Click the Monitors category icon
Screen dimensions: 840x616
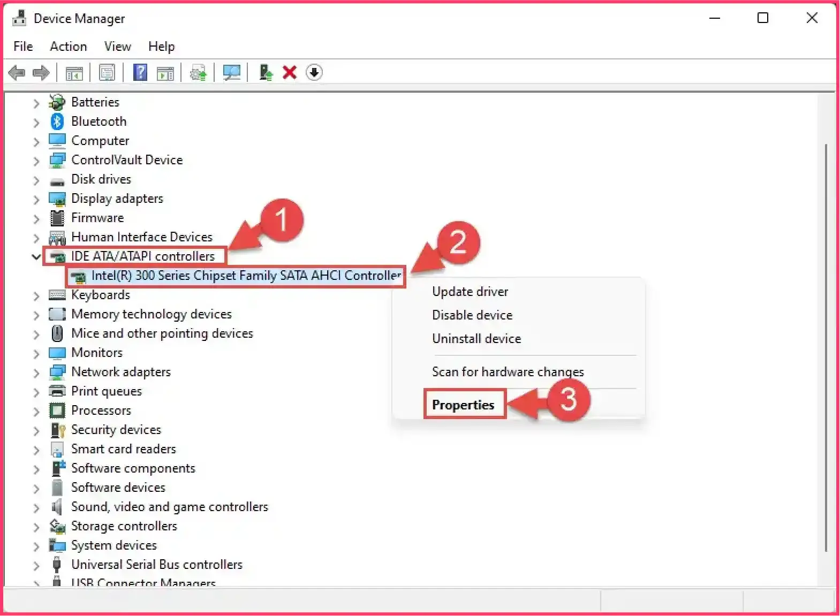[x=57, y=353]
